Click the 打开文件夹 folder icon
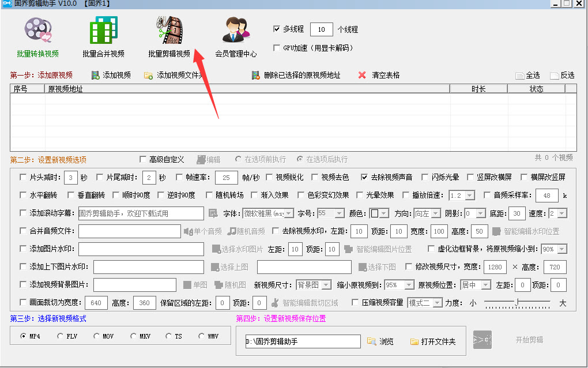Image resolution: width=588 pixels, height=368 pixels. point(414,341)
